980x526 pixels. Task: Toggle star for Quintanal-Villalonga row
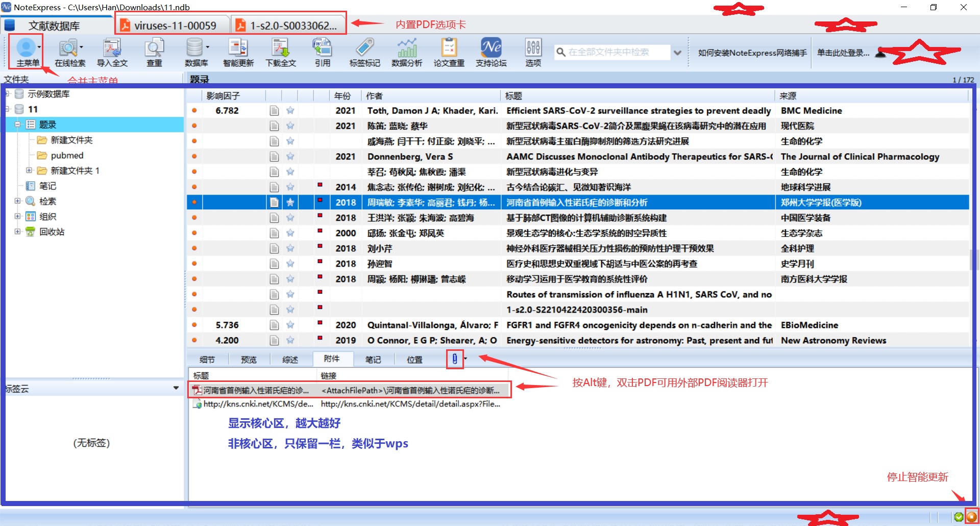290,325
